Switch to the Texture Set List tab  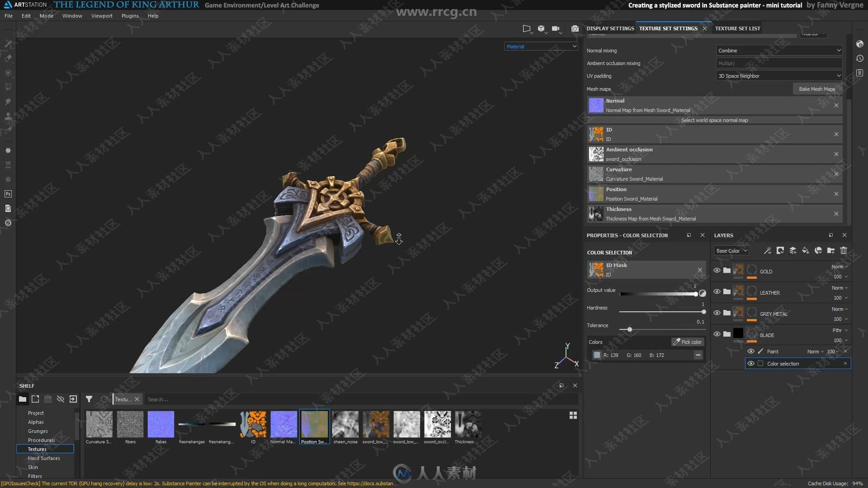pyautogui.click(x=737, y=28)
